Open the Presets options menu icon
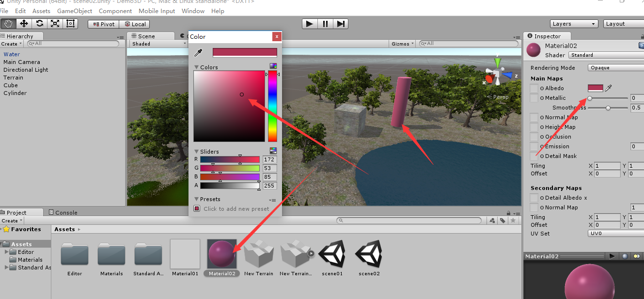 [x=272, y=200]
